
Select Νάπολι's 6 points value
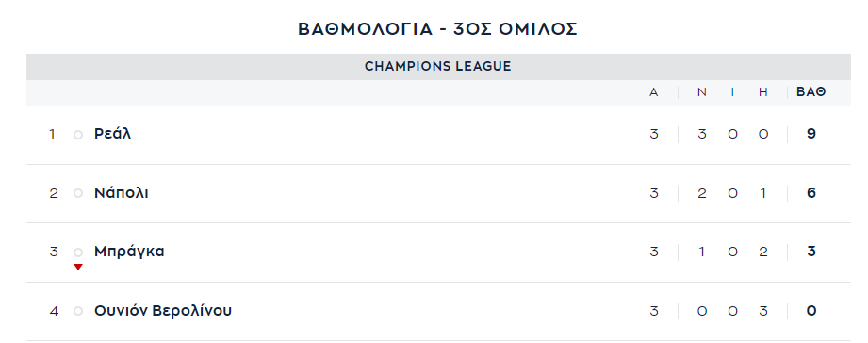click(x=811, y=193)
